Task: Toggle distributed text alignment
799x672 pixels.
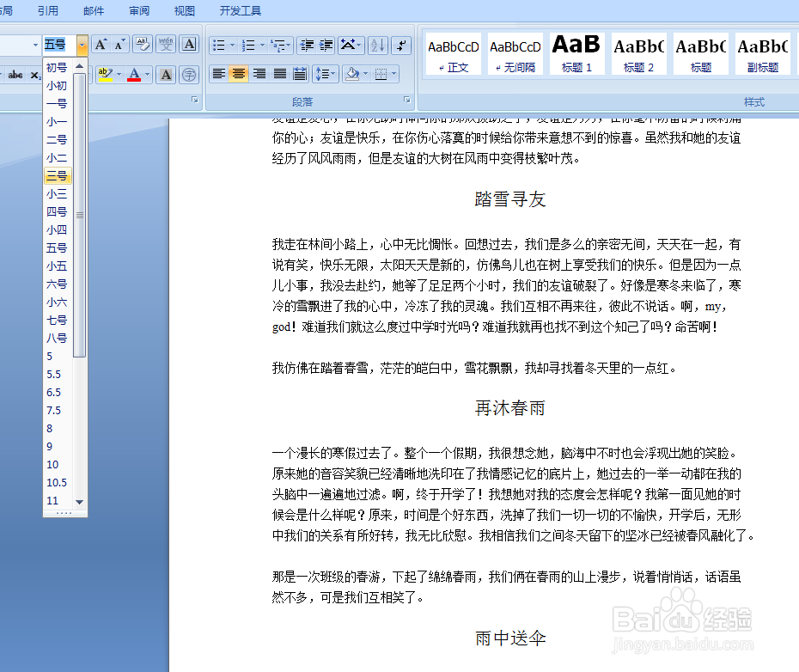Action: click(x=299, y=75)
